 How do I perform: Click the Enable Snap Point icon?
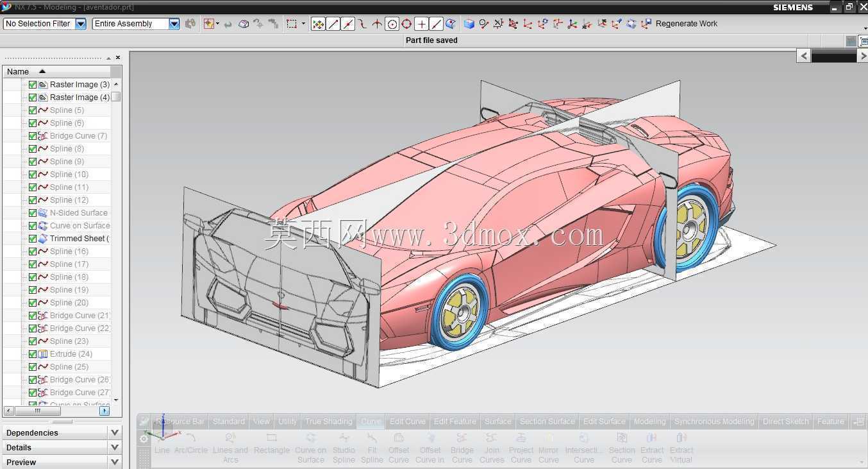pos(318,24)
